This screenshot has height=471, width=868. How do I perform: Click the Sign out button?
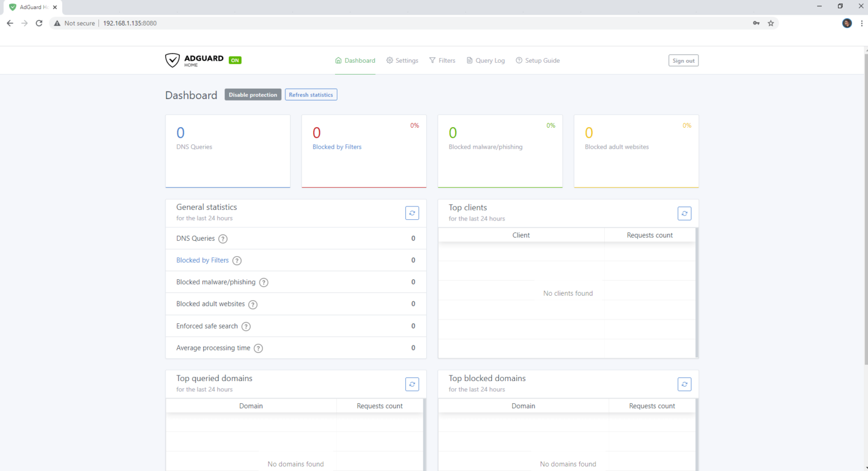click(x=683, y=61)
